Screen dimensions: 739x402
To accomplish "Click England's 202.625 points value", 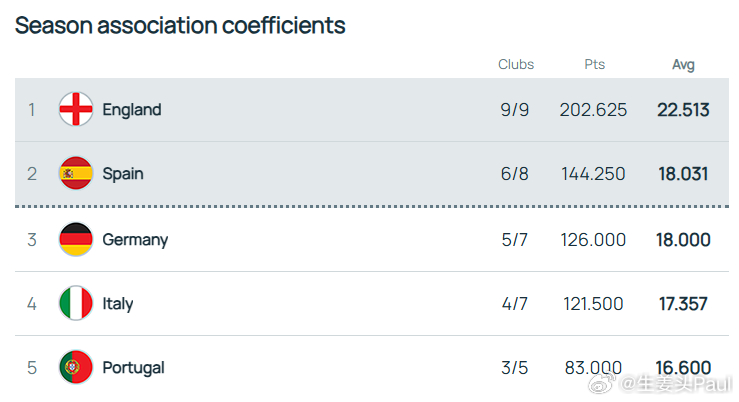I will coord(593,109).
